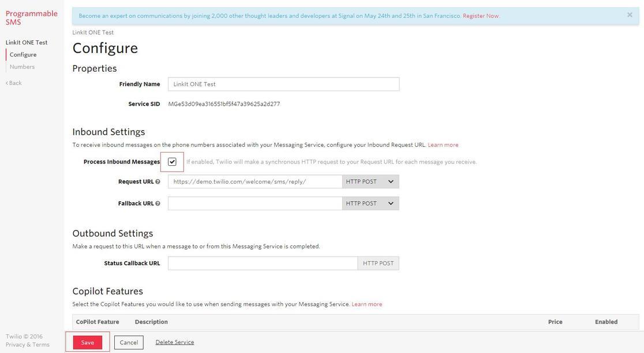
Task: Click the Delete Service link
Action: 174,342
